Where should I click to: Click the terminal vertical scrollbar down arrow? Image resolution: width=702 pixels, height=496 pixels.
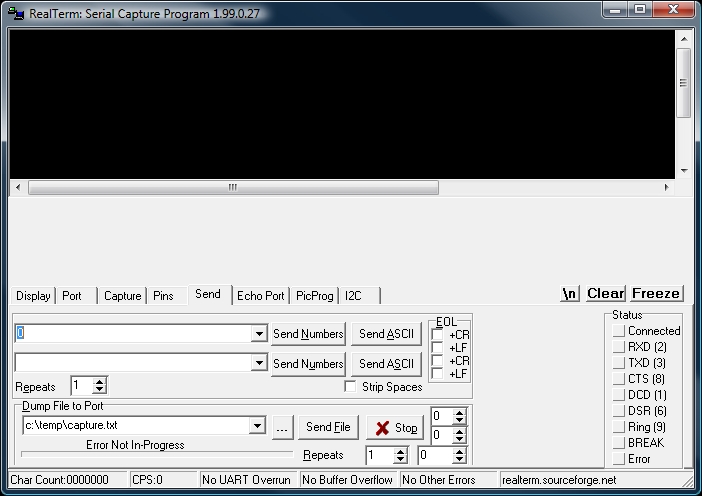[684, 170]
